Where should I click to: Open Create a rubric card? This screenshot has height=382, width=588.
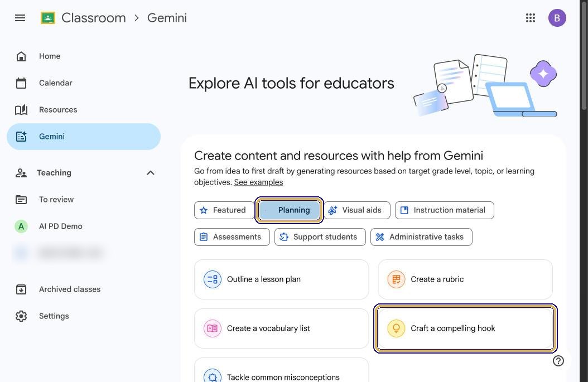(x=465, y=279)
